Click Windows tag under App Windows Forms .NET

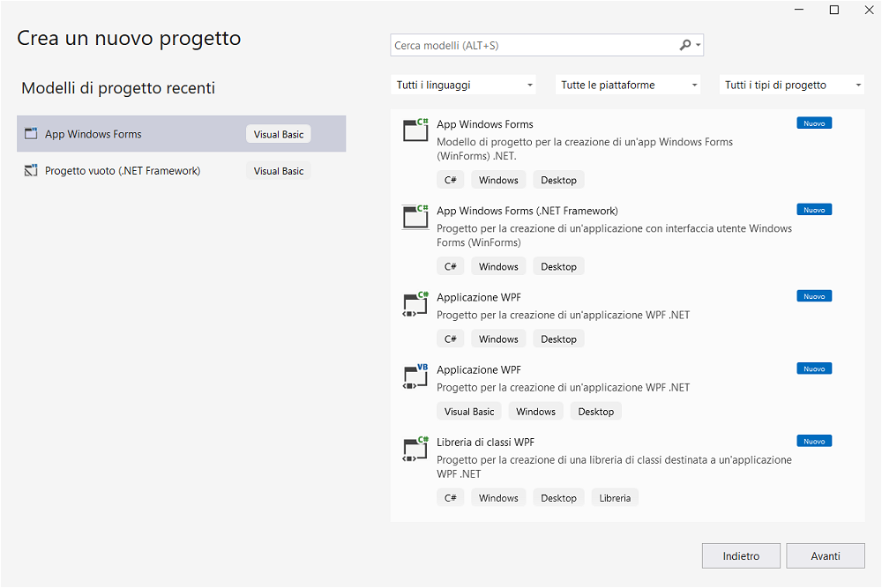click(x=498, y=180)
